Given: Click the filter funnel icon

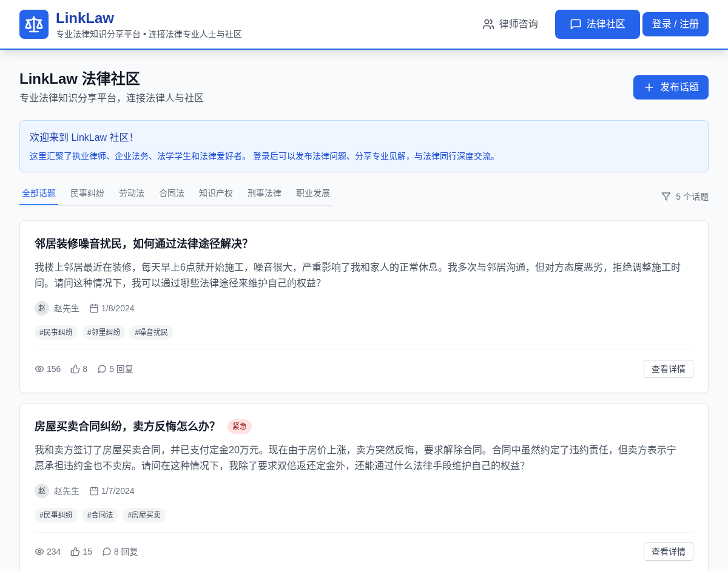Looking at the screenshot, I should tap(666, 197).
